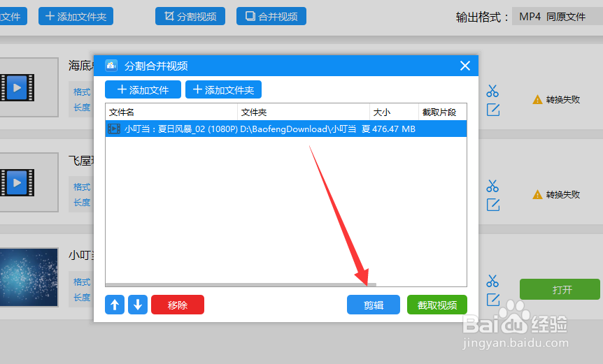Click scissors icon of third video row
603x364 pixels.
[x=492, y=281]
